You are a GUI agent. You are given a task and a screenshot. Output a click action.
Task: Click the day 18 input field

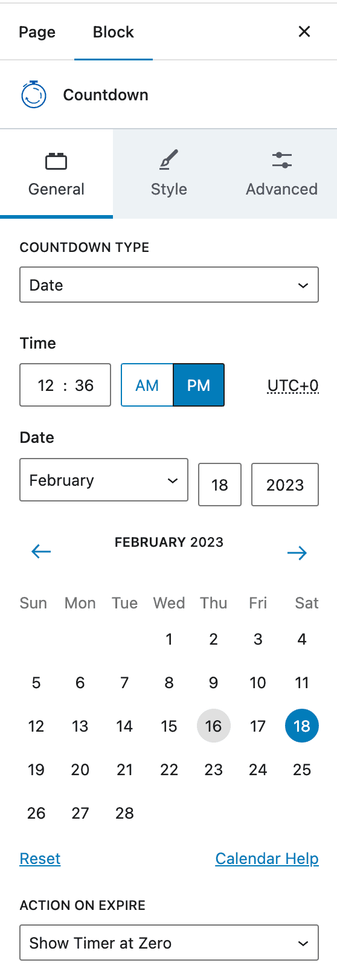pyautogui.click(x=220, y=485)
